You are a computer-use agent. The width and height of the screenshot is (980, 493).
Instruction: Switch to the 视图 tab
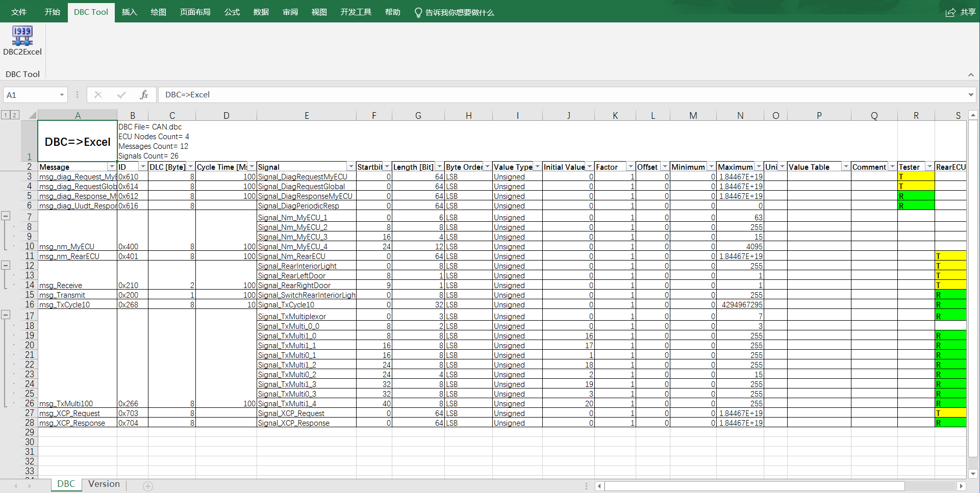tap(319, 12)
